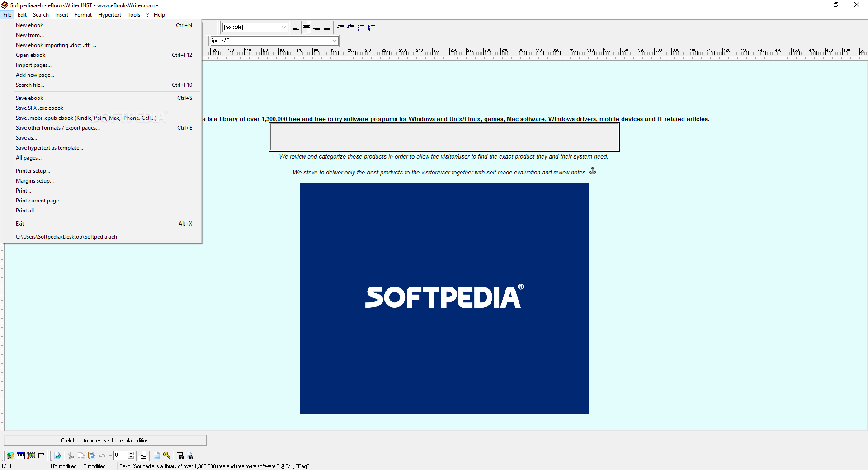This screenshot has height=470, width=868.
Task: Copy selection icon in bottom toolbar
Action: click(81, 456)
